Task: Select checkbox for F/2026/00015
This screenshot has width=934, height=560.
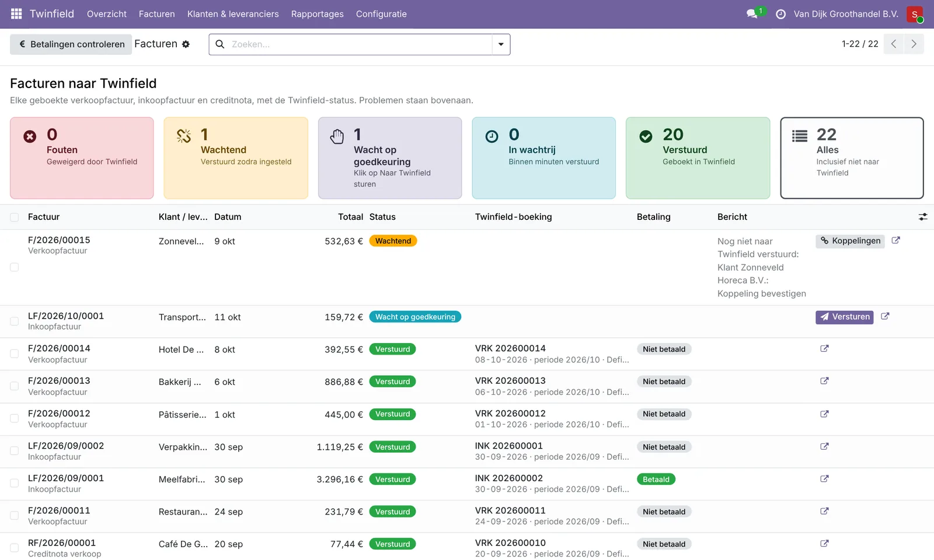Action: [15, 267]
